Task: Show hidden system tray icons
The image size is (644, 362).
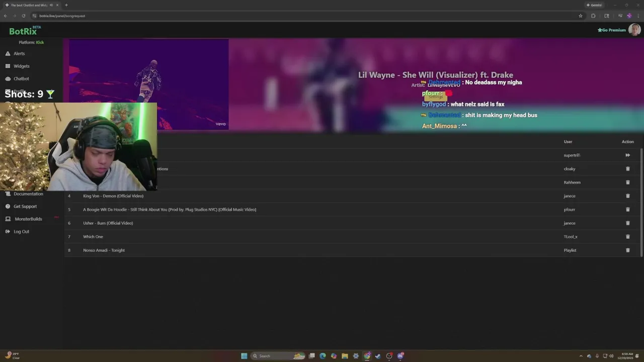Action: [x=581, y=356]
